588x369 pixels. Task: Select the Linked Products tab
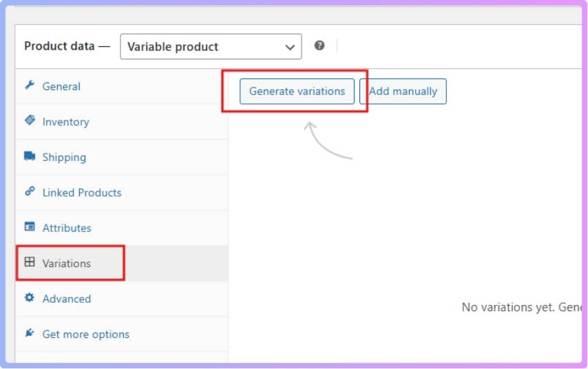point(121,192)
